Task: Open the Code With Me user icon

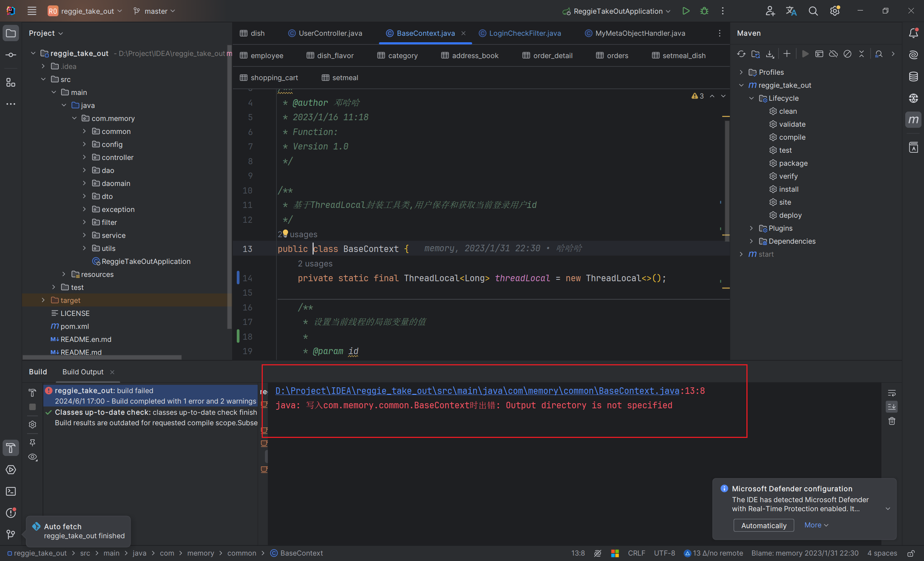Action: coord(770,11)
